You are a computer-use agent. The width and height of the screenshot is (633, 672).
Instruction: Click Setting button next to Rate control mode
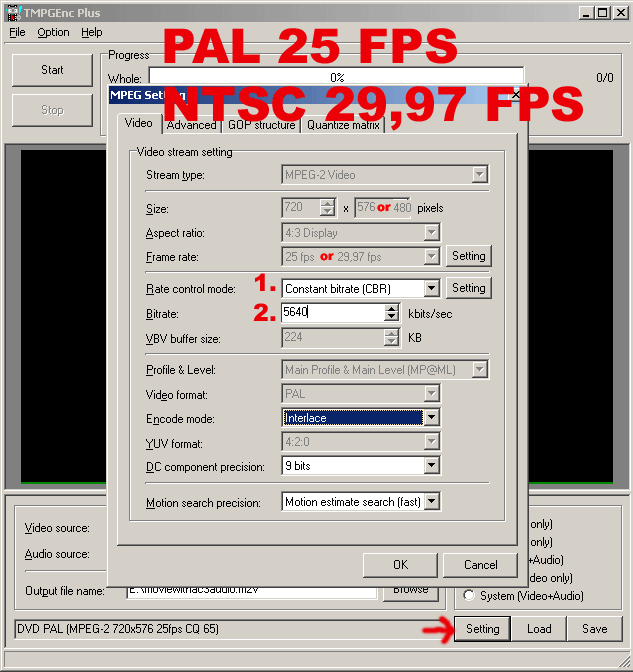[x=469, y=288]
